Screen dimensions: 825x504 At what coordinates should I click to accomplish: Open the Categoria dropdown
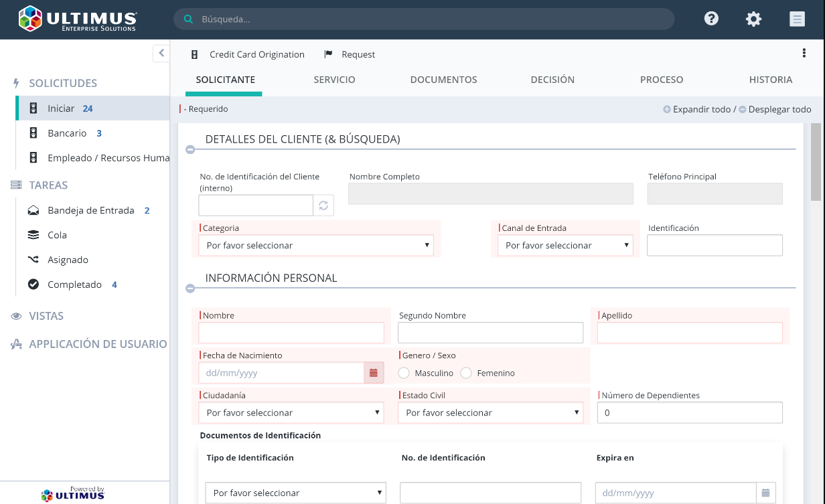coord(316,246)
